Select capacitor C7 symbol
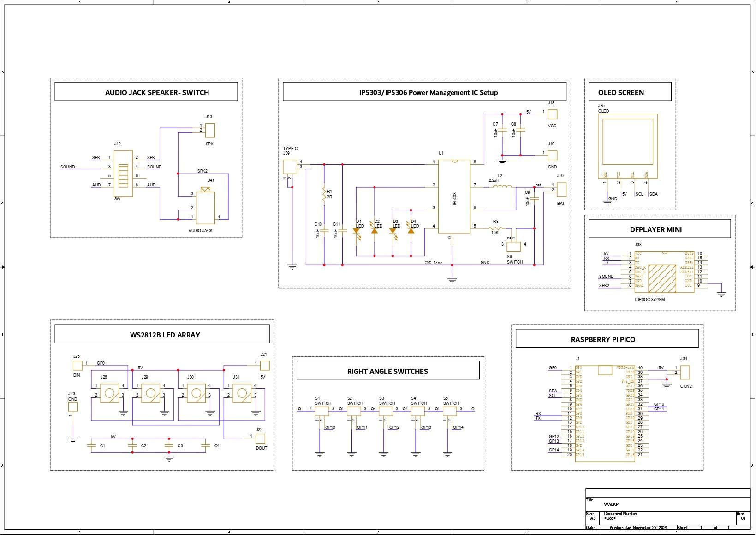The image size is (756, 535). pyautogui.click(x=502, y=131)
